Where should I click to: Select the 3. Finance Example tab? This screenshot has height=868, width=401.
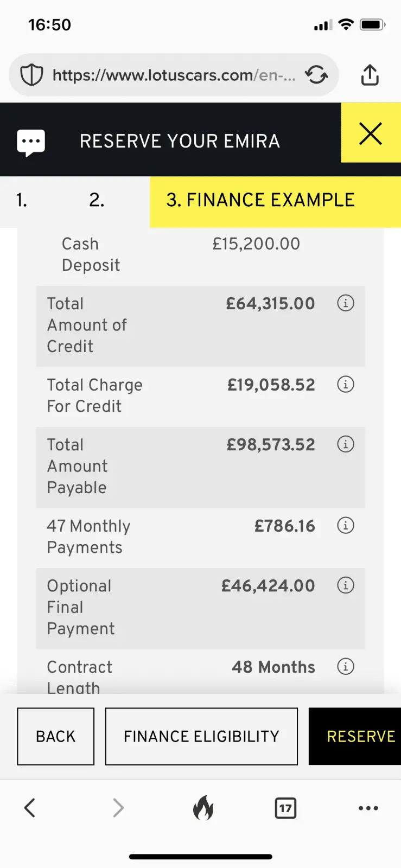coord(275,200)
